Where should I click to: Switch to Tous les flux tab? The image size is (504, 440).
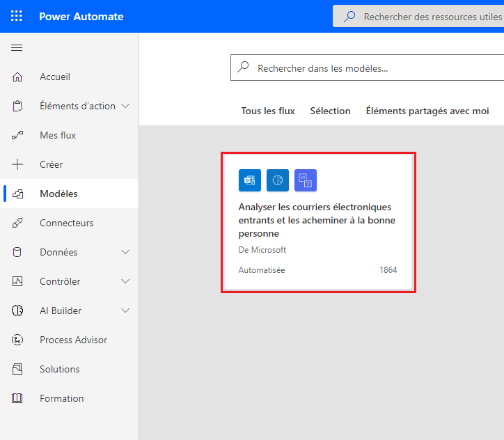click(268, 111)
